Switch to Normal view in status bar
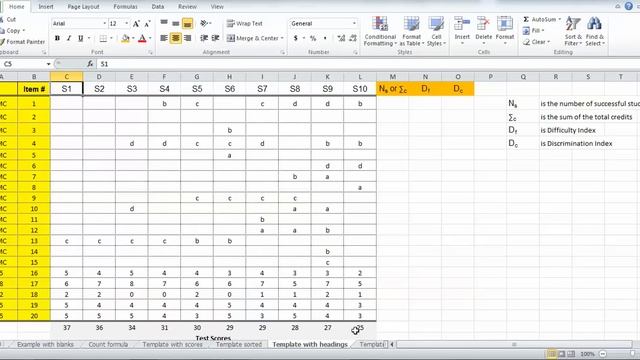This screenshot has height=360, width=640. pos(551,354)
